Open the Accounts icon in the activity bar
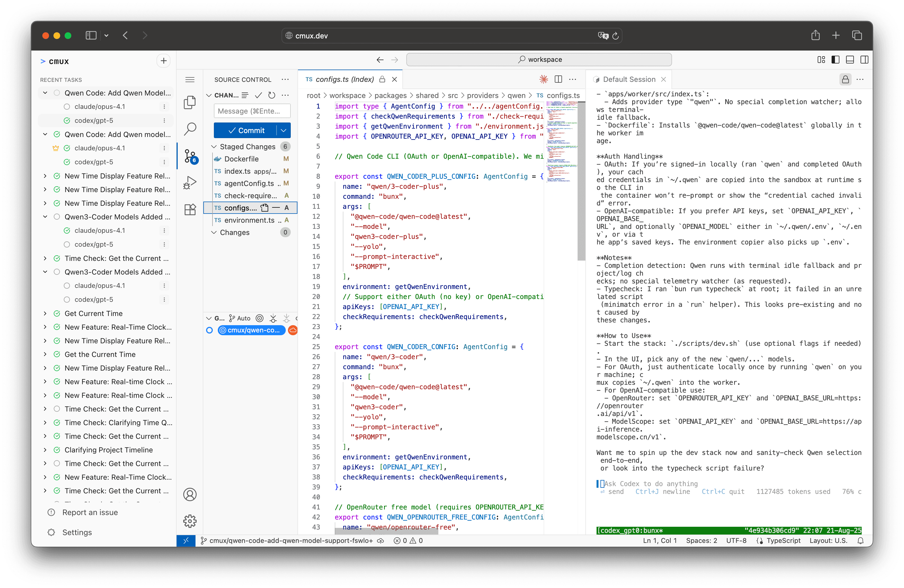Image resolution: width=904 pixels, height=588 pixels. (190, 494)
